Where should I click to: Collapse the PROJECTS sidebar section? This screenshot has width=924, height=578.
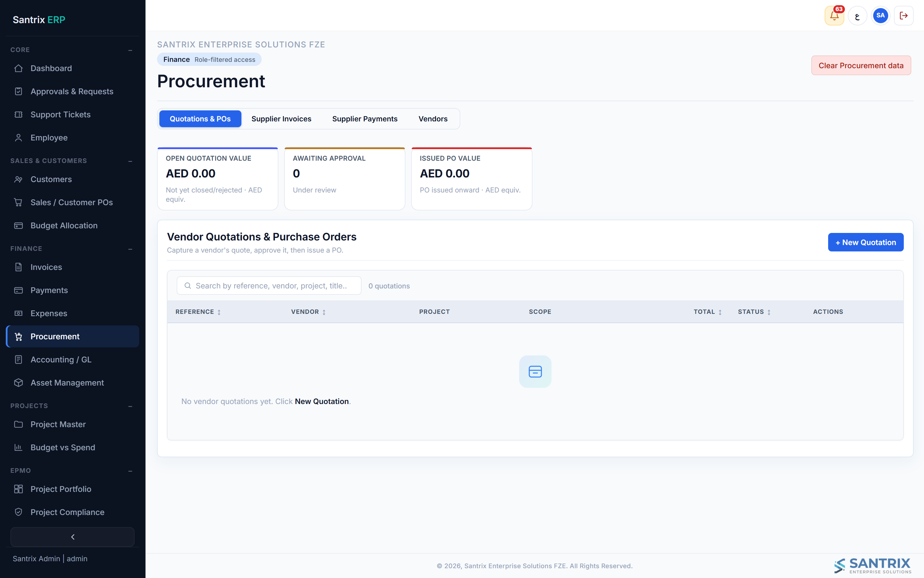point(130,406)
